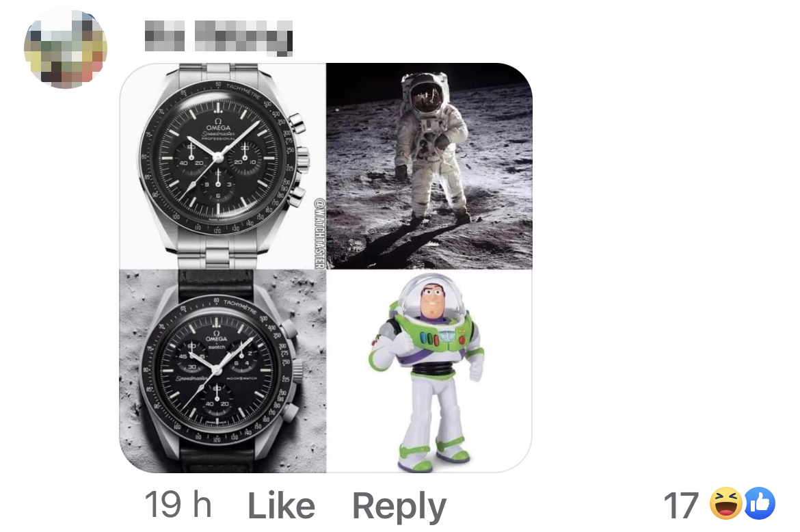Open the Omega Speedmaster Professional watch image

[x=222, y=165]
